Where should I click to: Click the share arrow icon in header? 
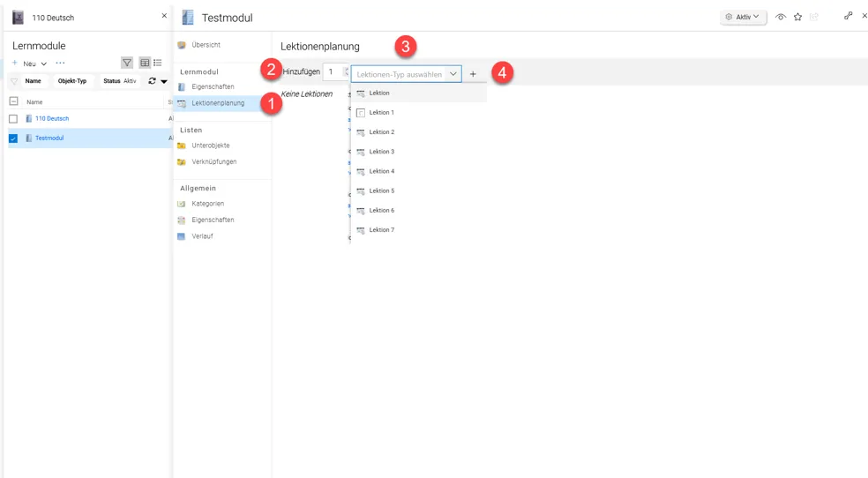[813, 17]
